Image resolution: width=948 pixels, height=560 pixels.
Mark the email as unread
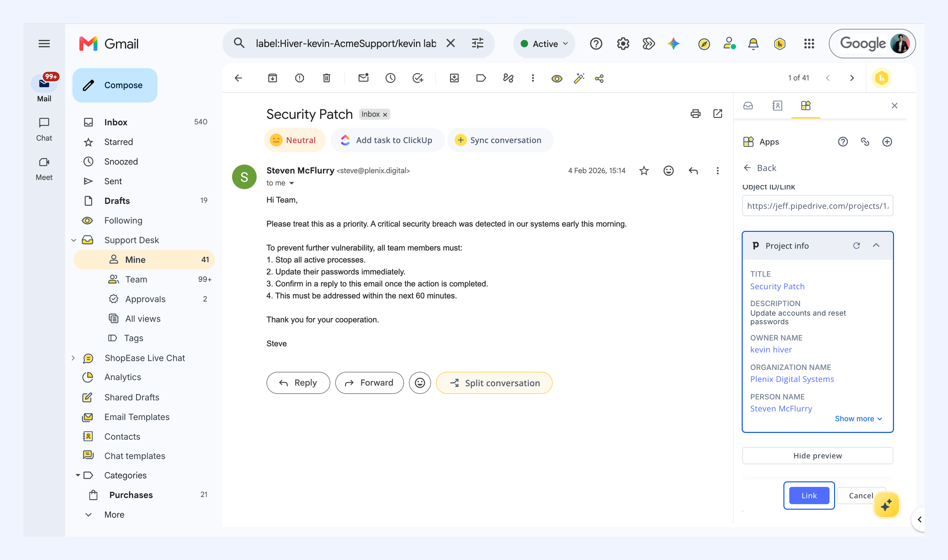tap(363, 78)
